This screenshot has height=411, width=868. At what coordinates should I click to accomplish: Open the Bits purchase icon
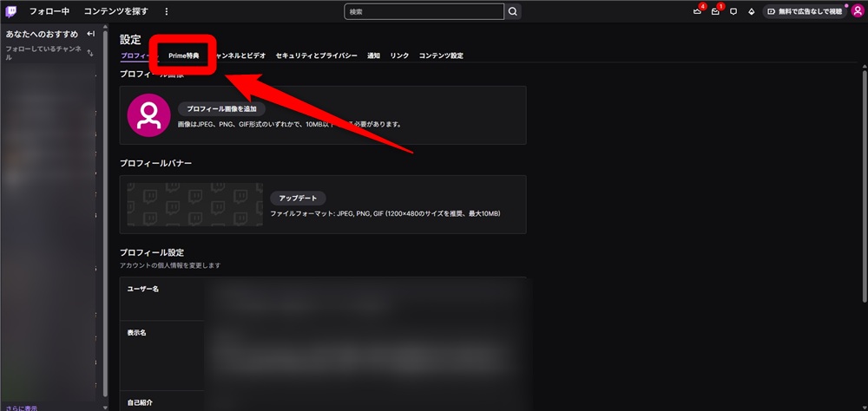coord(751,11)
